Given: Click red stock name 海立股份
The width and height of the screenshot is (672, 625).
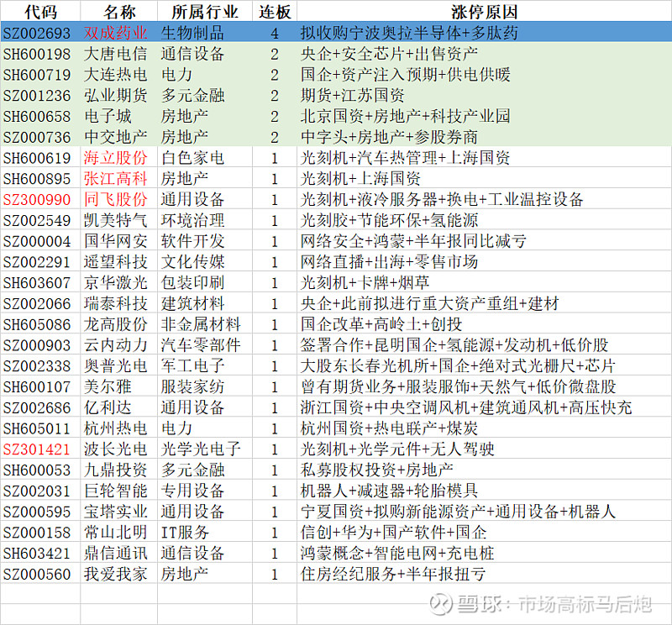Looking at the screenshot, I should click(116, 158).
